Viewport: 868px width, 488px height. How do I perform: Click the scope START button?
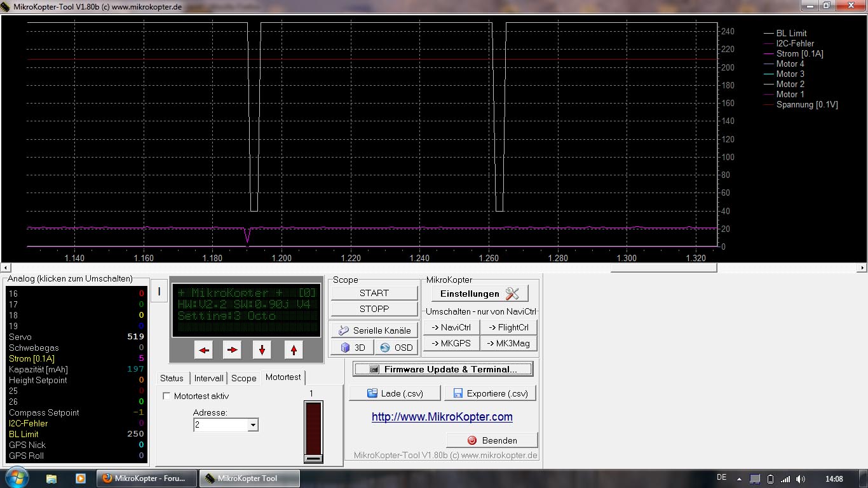374,293
